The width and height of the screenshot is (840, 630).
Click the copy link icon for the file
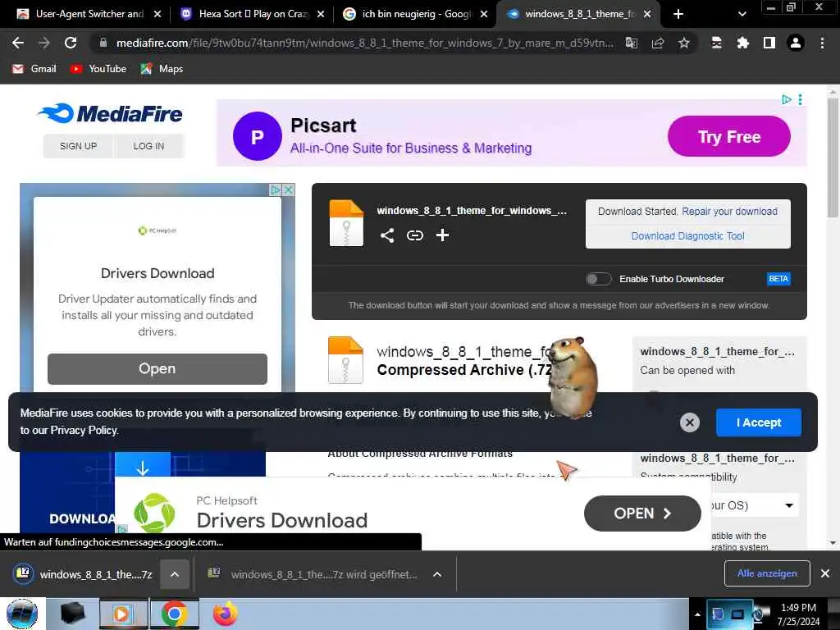pyautogui.click(x=414, y=235)
